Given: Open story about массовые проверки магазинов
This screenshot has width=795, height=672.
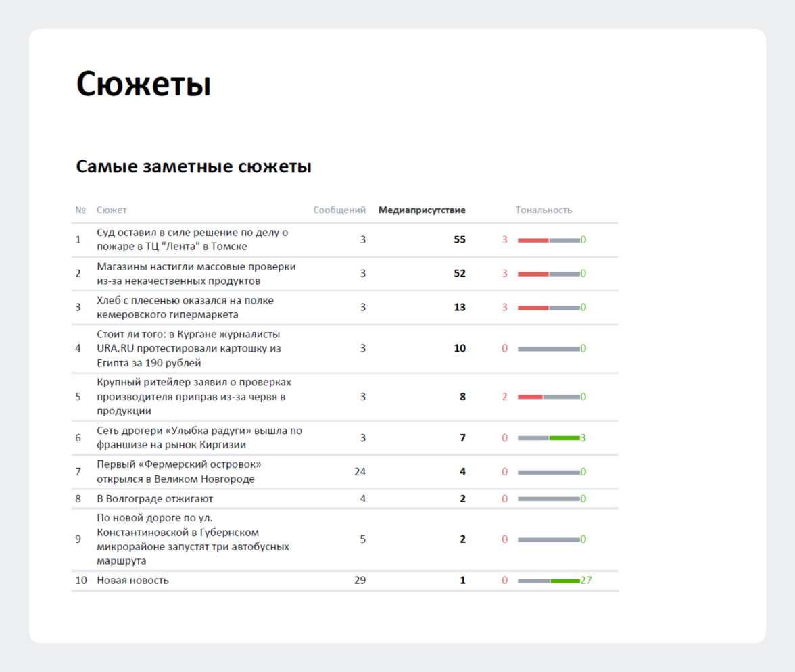Looking at the screenshot, I should click(196, 273).
